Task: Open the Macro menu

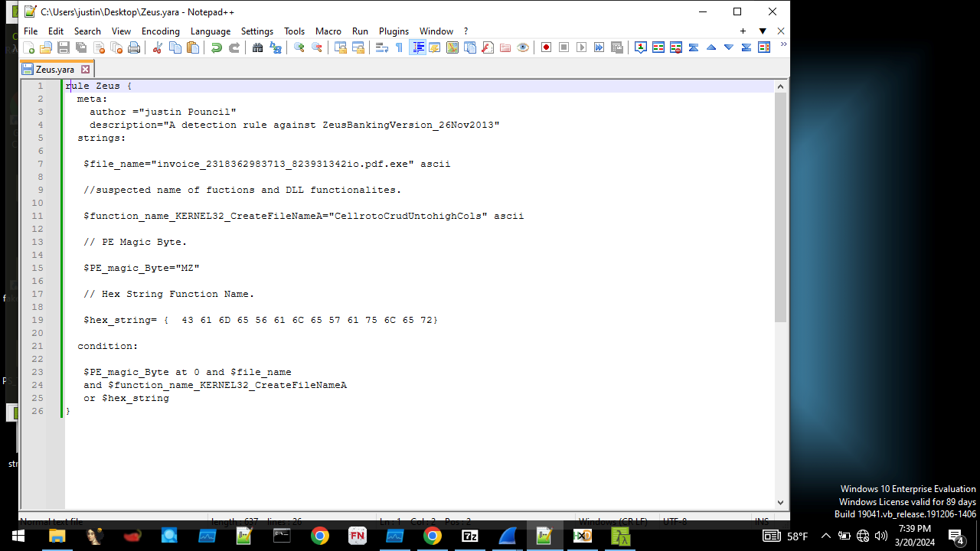Action: pos(328,31)
